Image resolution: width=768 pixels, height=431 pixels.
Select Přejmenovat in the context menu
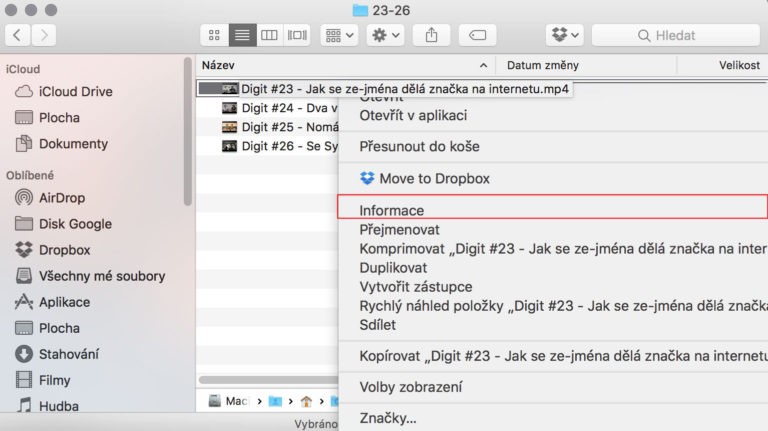(x=399, y=229)
